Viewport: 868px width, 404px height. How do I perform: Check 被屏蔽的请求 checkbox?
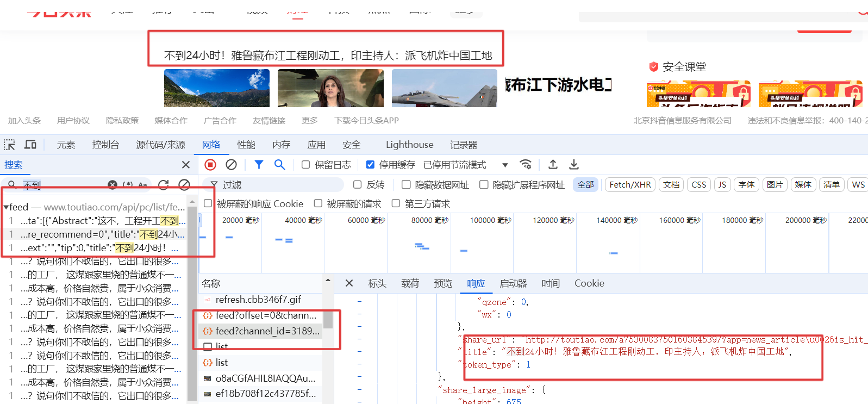pos(318,203)
